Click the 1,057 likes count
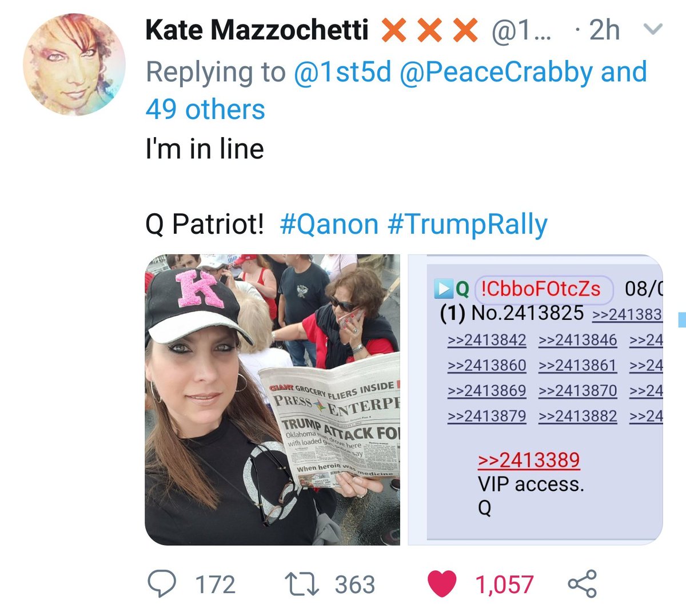This screenshot has height=616, width=686. 504,585
